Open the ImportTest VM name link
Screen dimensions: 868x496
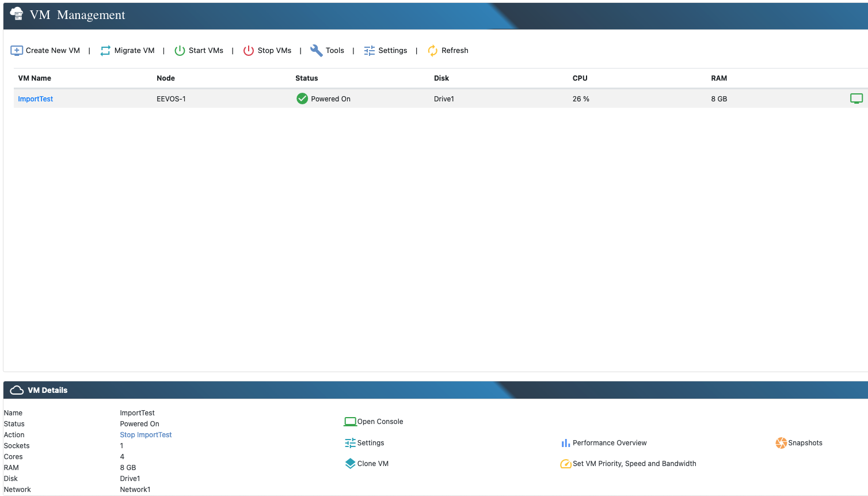(35, 99)
